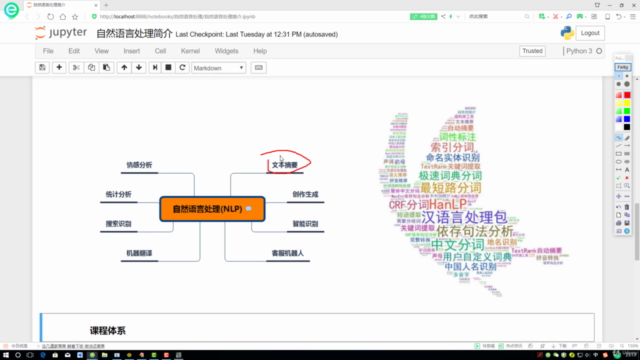
Task: Open the Windows Start menu
Action: pos(6,355)
